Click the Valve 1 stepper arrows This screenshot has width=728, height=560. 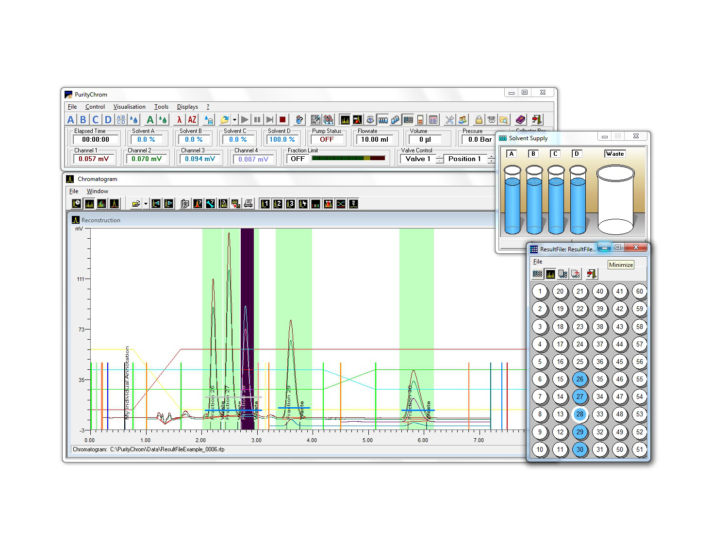pyautogui.click(x=440, y=159)
